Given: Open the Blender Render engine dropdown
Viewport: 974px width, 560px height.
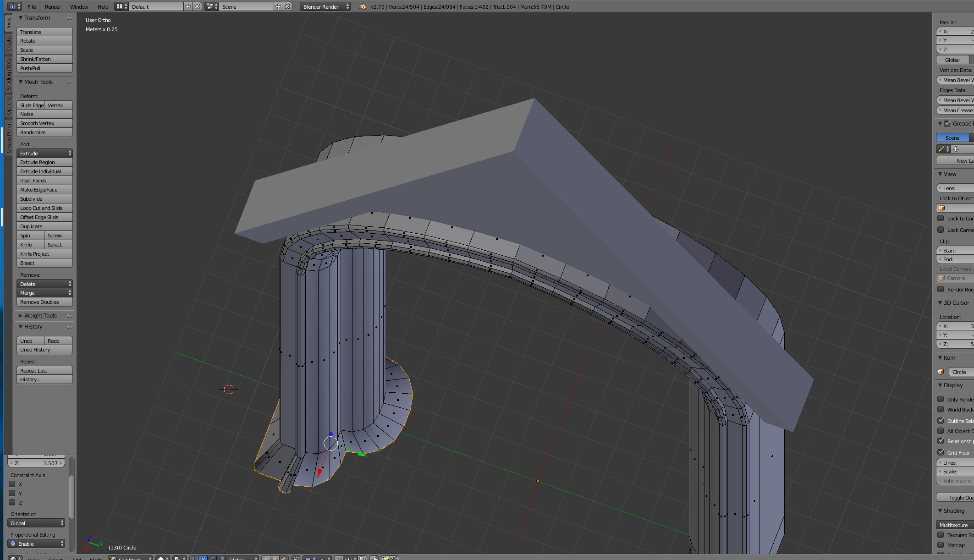Looking at the screenshot, I should [x=325, y=6].
